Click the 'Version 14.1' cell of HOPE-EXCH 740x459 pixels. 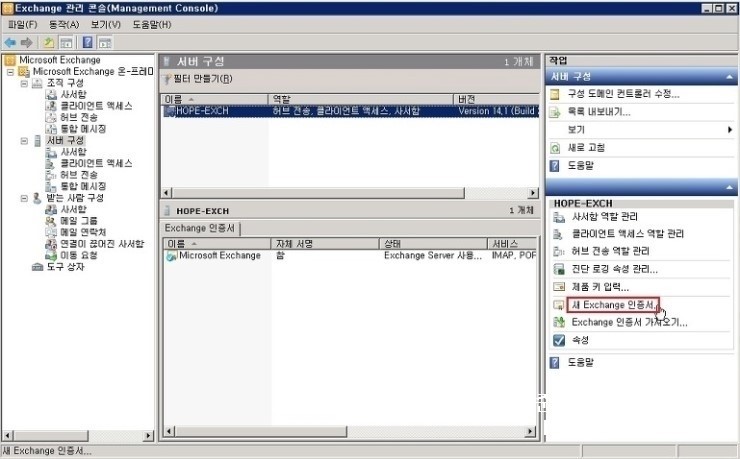tap(497, 111)
